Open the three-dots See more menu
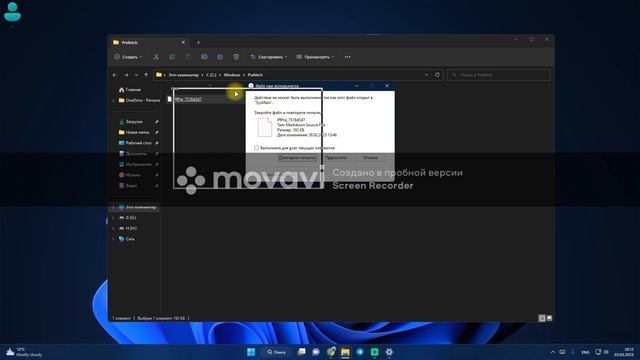This screenshot has height=360, width=640. coord(347,57)
